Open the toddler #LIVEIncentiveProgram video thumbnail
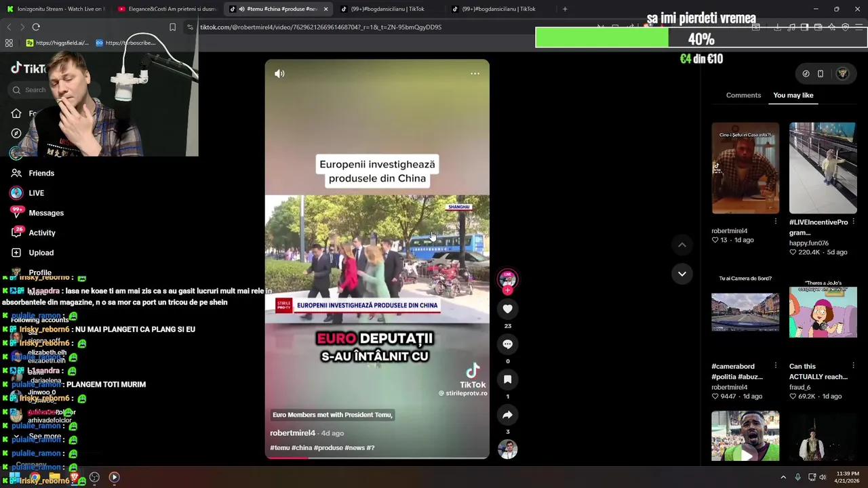Viewport: 868px width, 488px height. (x=823, y=168)
